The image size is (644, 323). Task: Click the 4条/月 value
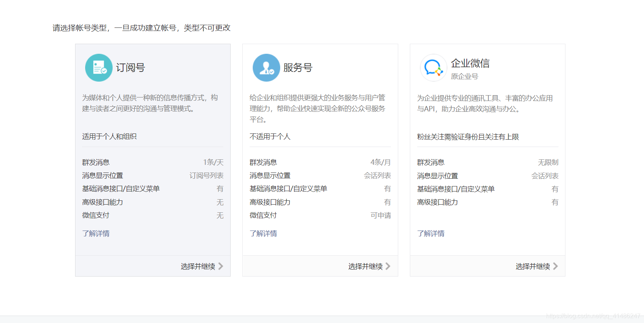pyautogui.click(x=380, y=162)
